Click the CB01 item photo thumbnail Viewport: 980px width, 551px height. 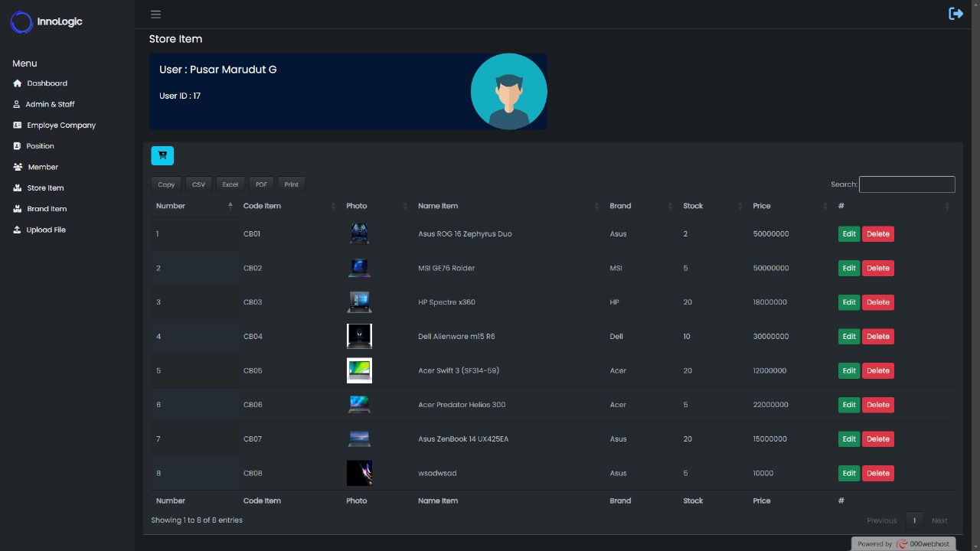359,233
